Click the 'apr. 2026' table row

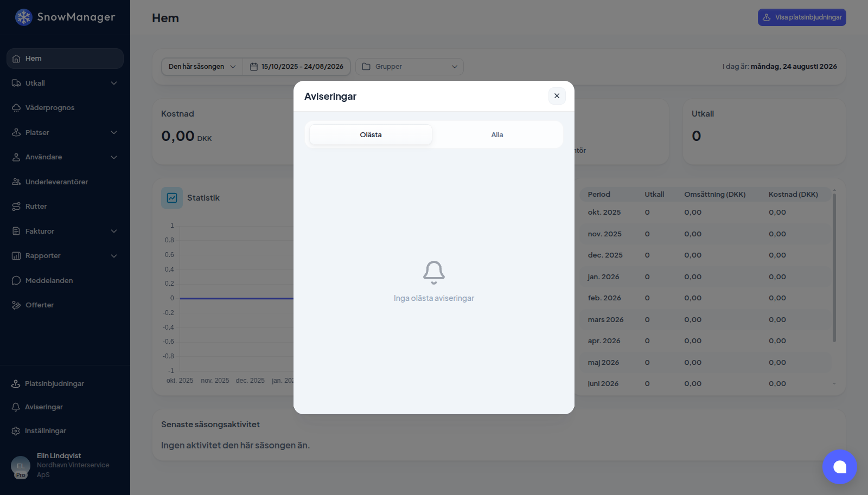705,341
